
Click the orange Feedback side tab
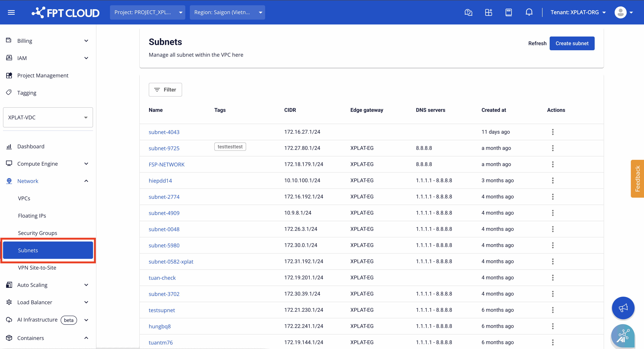[637, 178]
